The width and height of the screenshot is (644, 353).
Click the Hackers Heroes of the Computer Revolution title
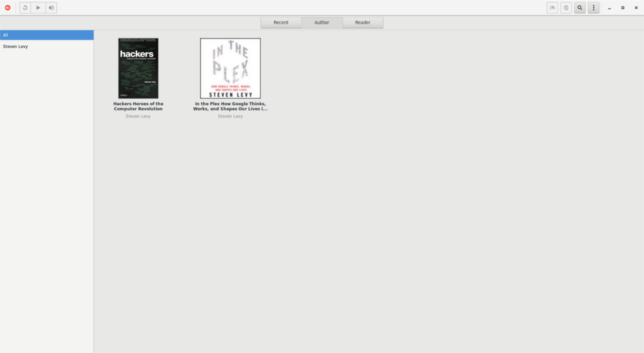click(x=138, y=106)
